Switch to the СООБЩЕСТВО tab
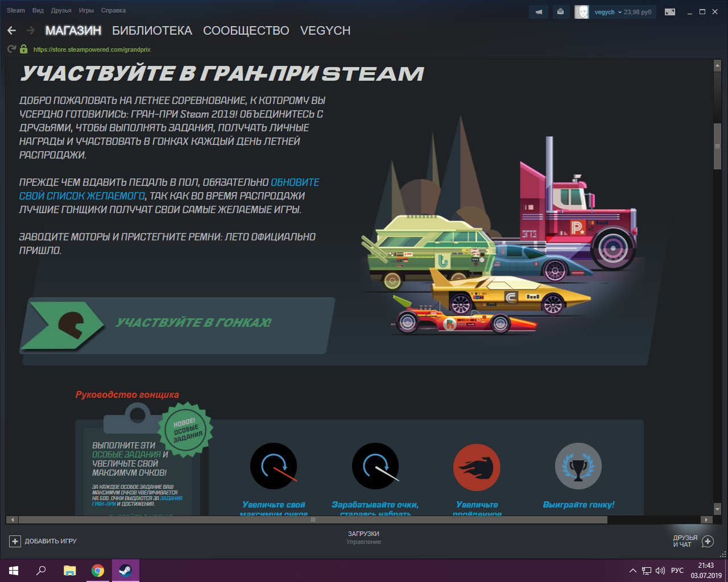Viewport: 728px width, 582px height. [x=246, y=31]
